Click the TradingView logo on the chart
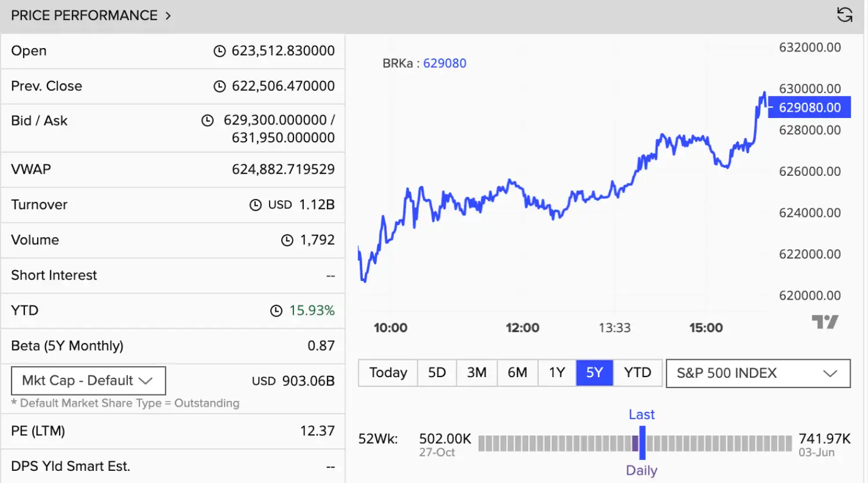This screenshot has width=868, height=483. [825, 322]
